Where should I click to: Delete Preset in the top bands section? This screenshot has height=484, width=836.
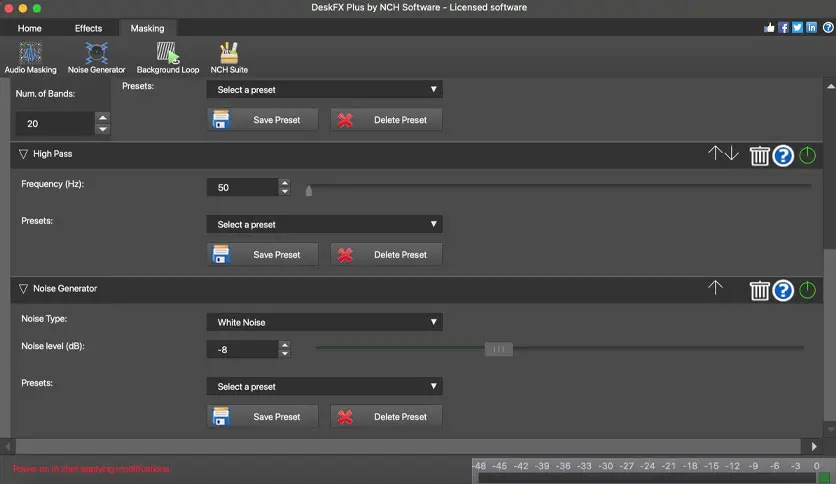click(386, 120)
